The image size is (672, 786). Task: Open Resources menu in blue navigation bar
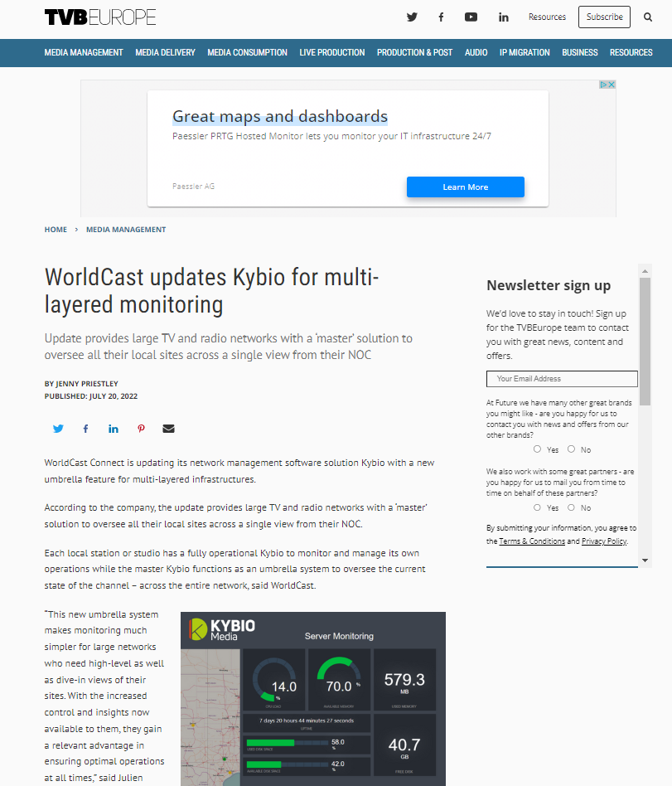click(631, 52)
